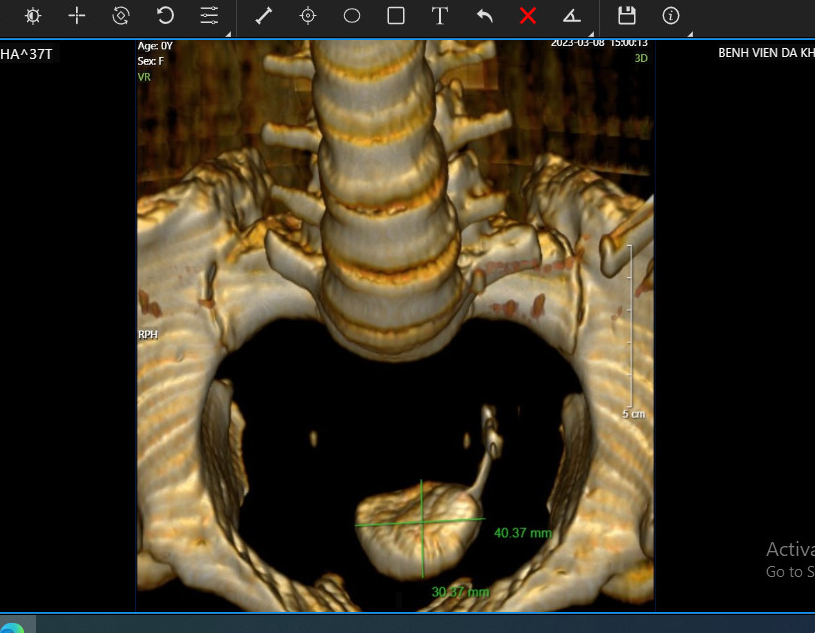
Task: Open the information icon
Action: pos(671,16)
